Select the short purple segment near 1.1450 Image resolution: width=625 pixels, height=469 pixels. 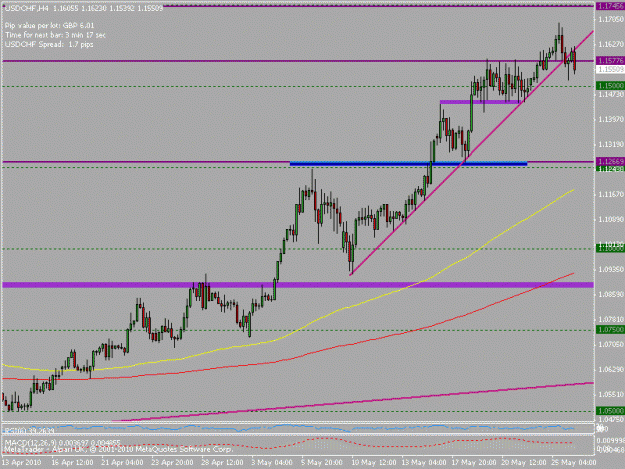pos(480,102)
